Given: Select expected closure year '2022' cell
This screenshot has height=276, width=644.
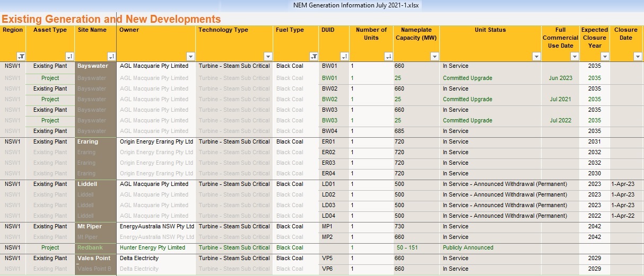Looking at the screenshot, I should 595,216.
